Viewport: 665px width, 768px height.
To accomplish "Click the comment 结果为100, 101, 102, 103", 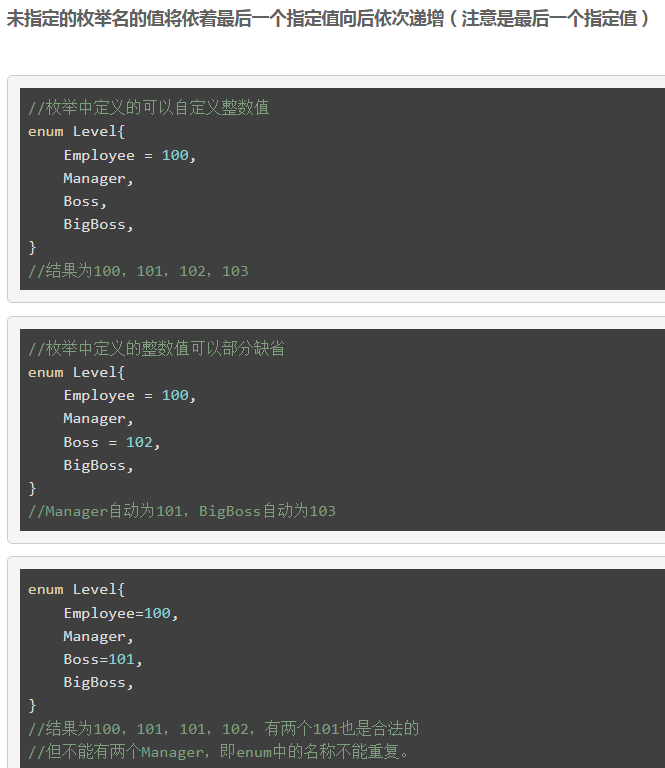I will pyautogui.click(x=138, y=271).
